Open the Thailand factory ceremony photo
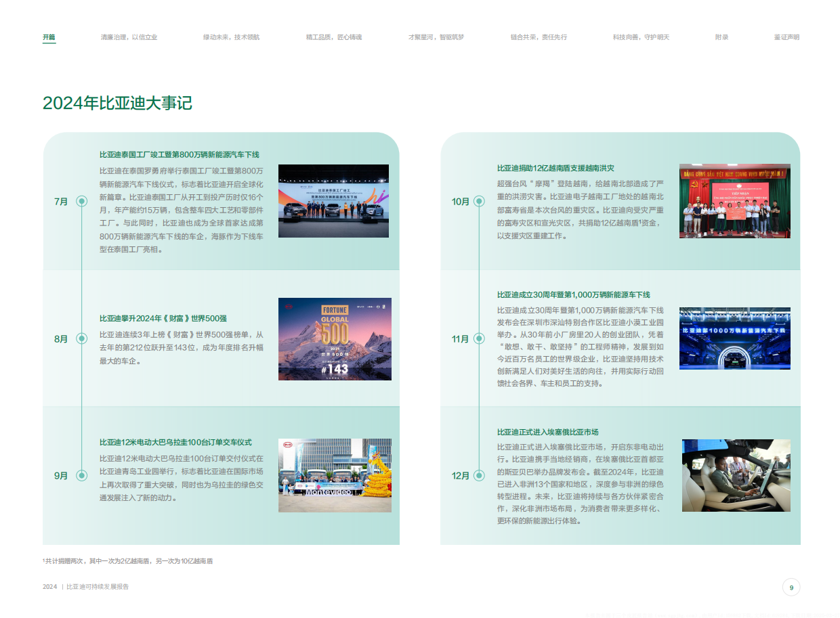Viewport: 840px width, 618px height. 333,201
